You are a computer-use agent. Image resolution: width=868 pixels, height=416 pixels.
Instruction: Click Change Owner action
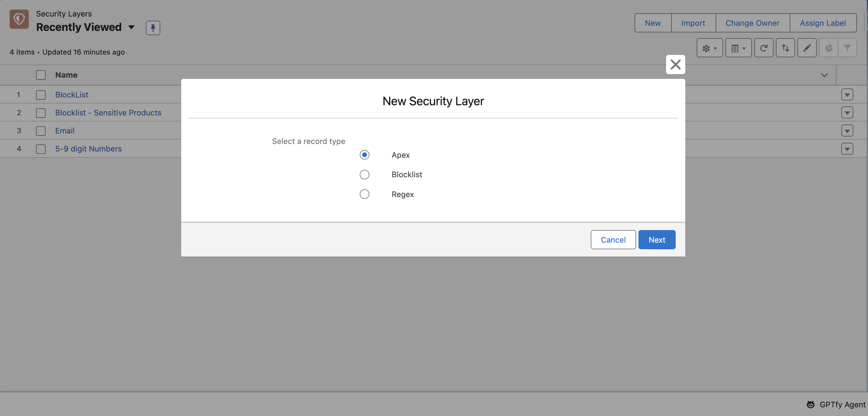point(752,23)
